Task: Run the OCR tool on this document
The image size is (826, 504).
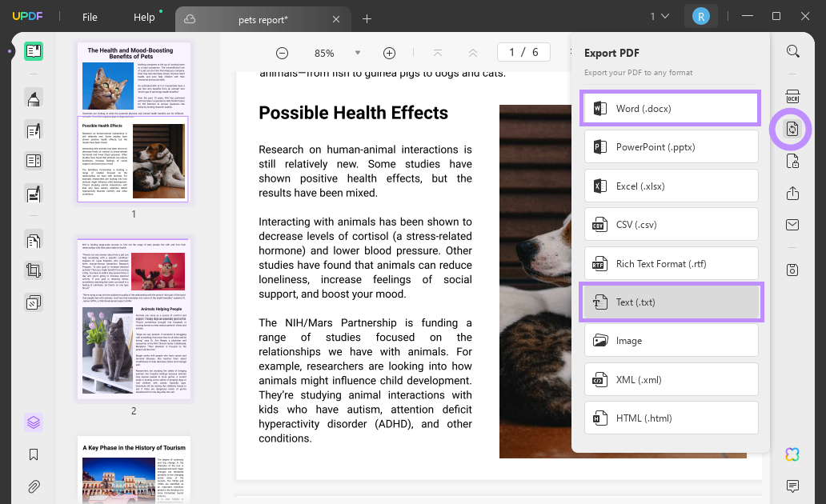Action: [x=792, y=95]
